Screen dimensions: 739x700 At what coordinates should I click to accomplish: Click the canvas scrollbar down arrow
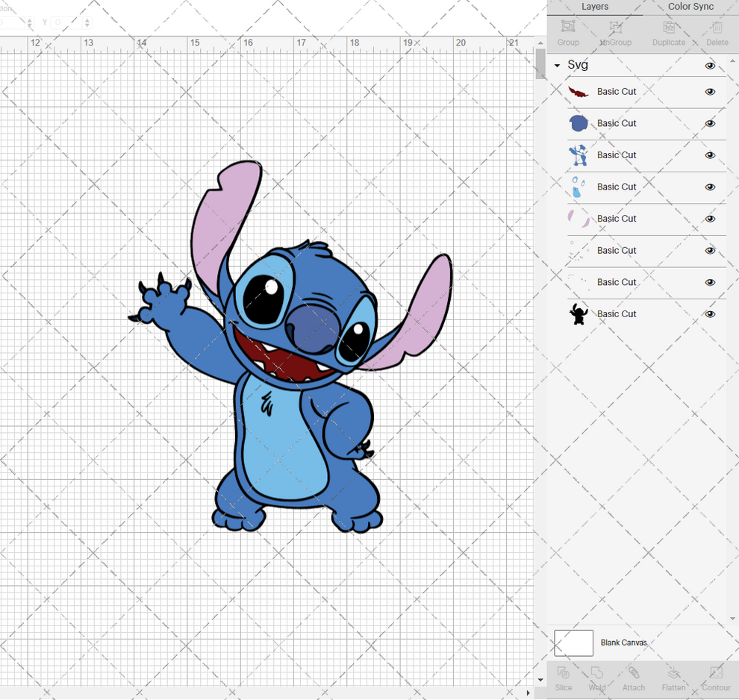point(540,680)
